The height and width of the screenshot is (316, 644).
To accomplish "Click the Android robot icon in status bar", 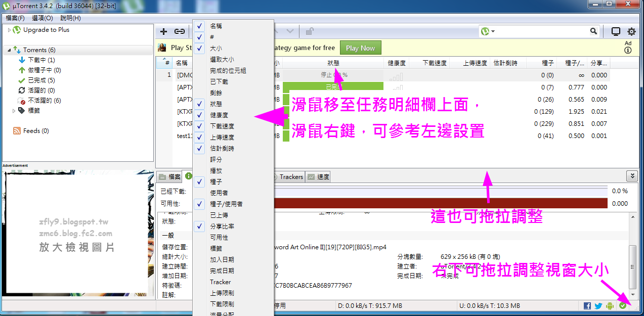I will [x=610, y=306].
